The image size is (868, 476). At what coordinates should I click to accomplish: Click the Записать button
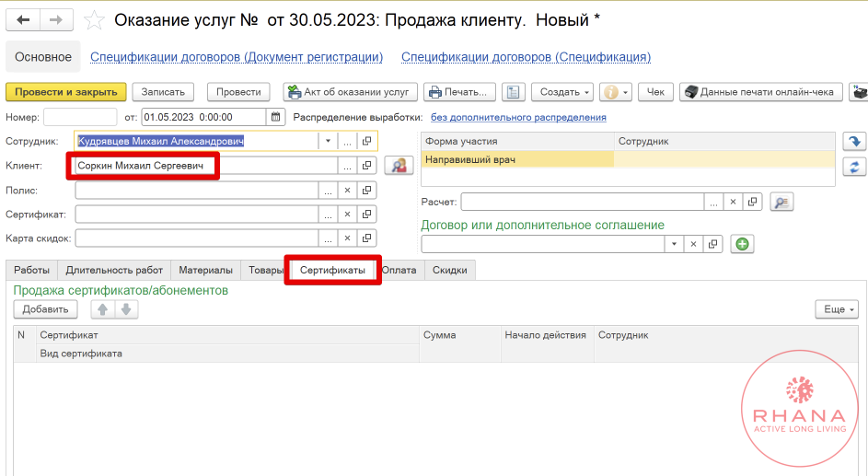pos(163,92)
